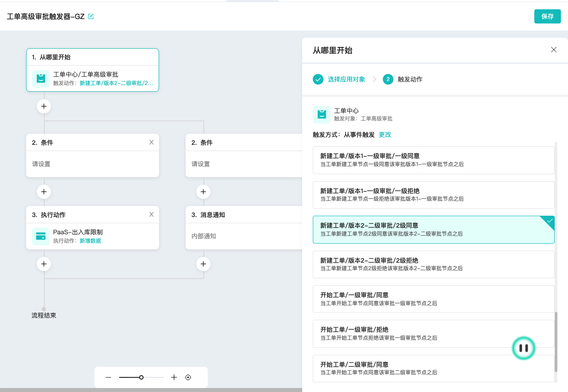Click the trigger action link 新建工单/版本2-二级审批

pos(117,83)
